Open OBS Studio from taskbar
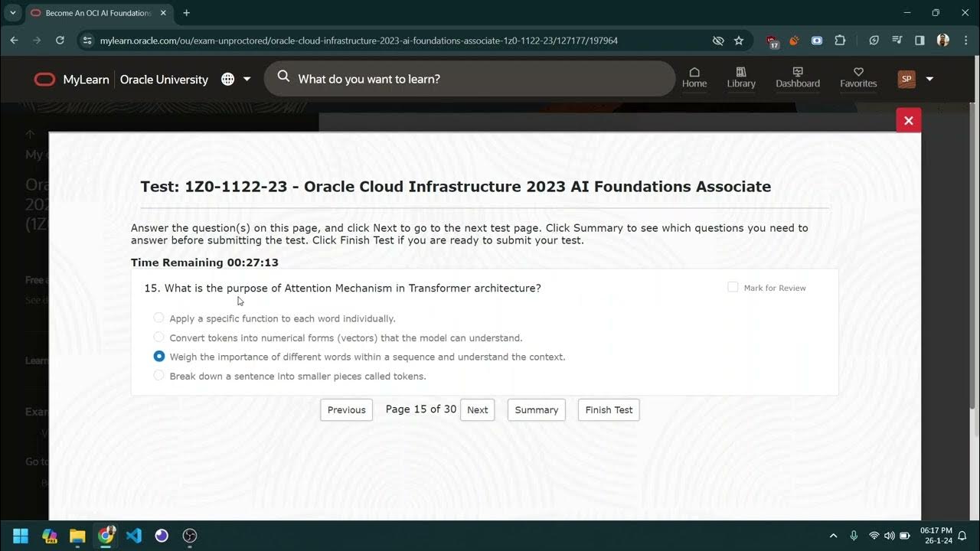This screenshot has width=980, height=551. pos(190,535)
